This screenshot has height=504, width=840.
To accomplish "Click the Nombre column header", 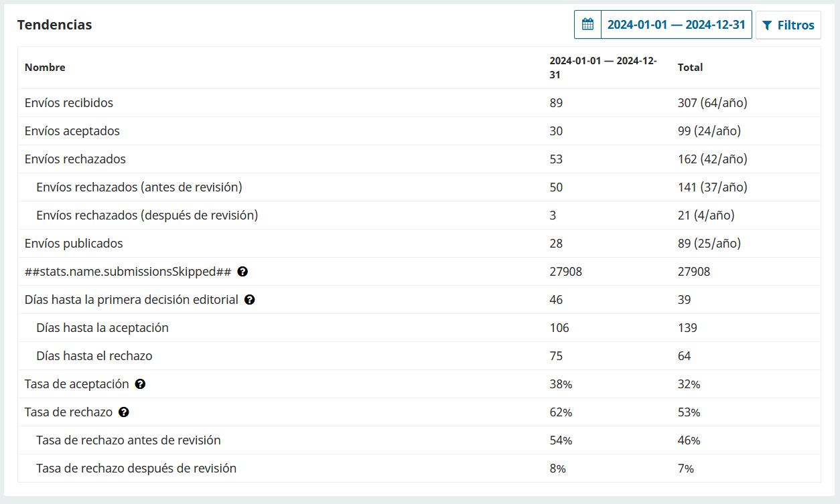I will point(45,68).
